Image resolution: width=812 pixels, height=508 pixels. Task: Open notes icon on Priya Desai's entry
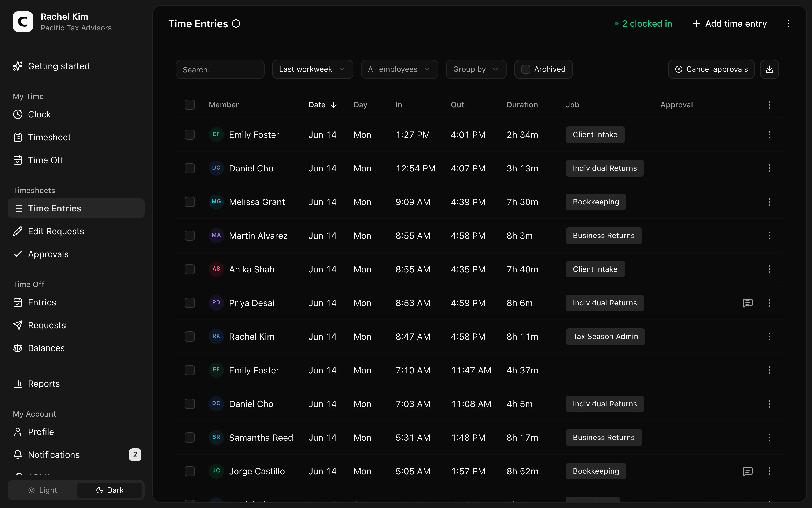pos(748,303)
